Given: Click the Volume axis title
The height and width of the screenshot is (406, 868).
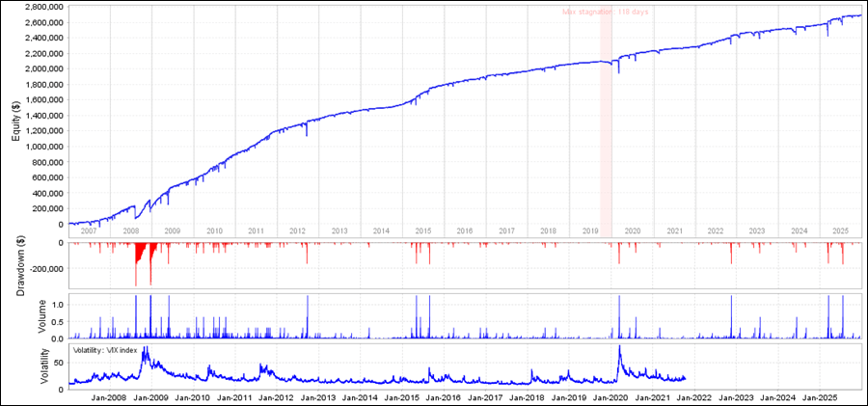Looking at the screenshot, I should [41, 315].
